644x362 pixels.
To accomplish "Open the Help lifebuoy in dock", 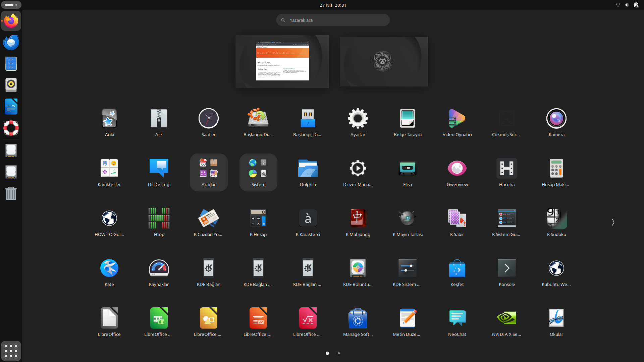I will pos(11,128).
